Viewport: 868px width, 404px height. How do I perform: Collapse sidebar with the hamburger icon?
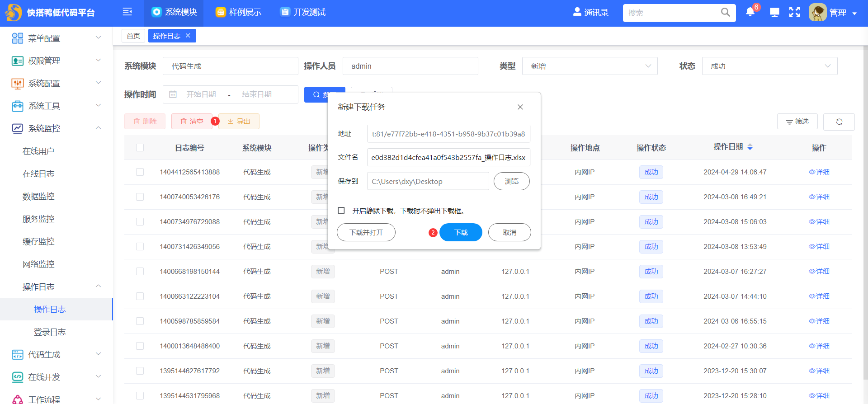127,12
